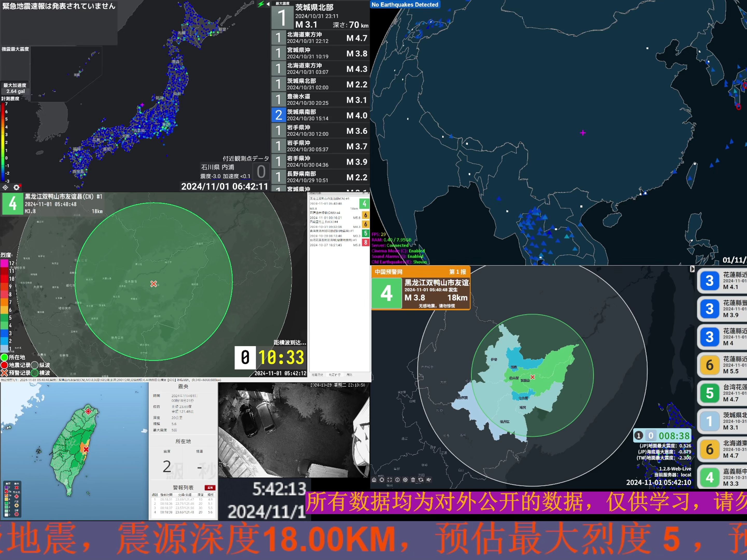
Task: Open the 花蓮縣 M5.5 intensity 6 card
Action: (722, 365)
